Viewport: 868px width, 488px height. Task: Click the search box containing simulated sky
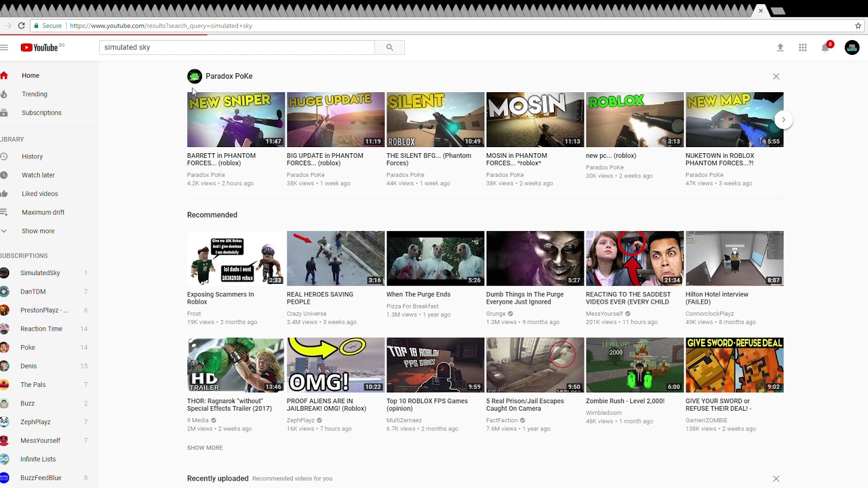click(237, 47)
